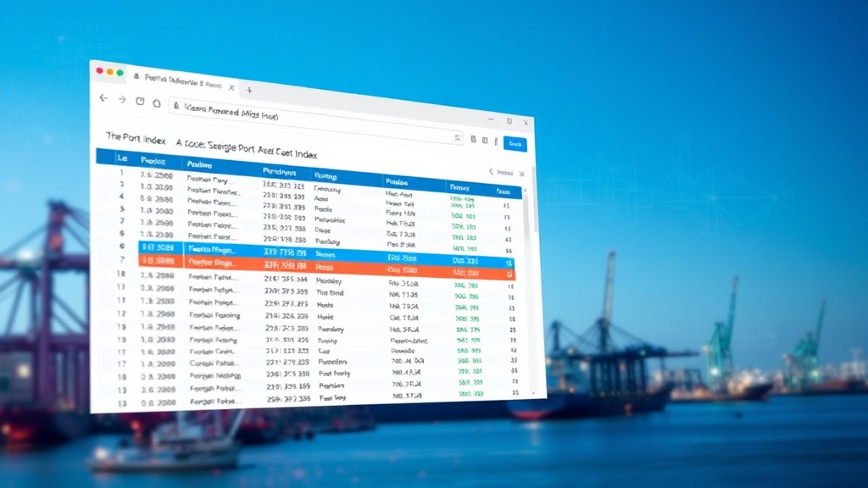Click the lock icon in the address bar

pyautogui.click(x=176, y=105)
